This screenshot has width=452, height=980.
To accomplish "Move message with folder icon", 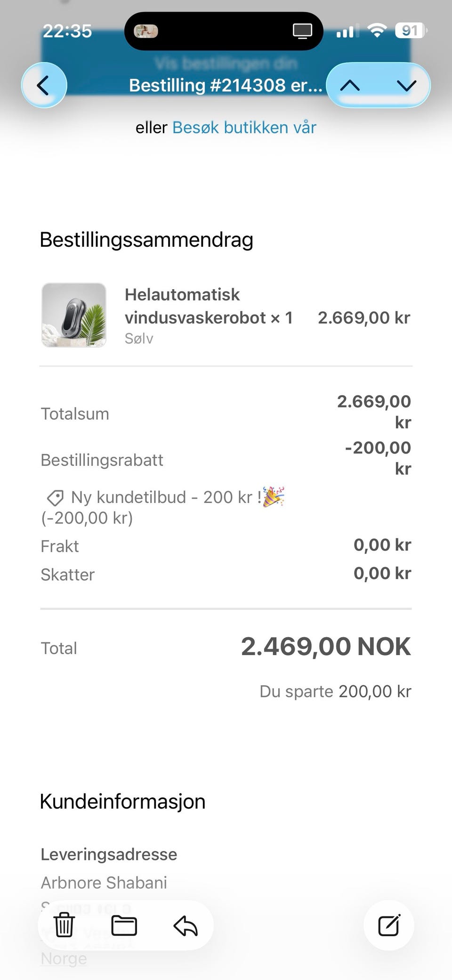I will point(124,926).
